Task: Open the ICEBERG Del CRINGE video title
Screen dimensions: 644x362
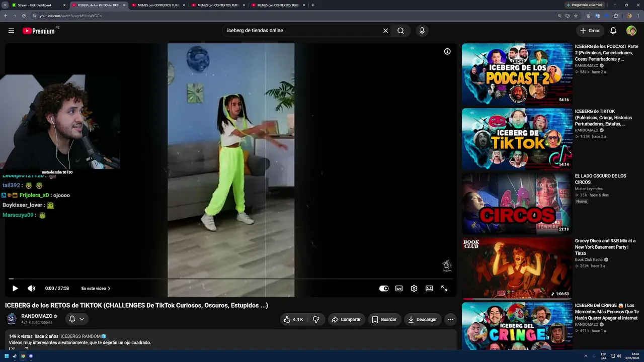Action: click(607, 312)
